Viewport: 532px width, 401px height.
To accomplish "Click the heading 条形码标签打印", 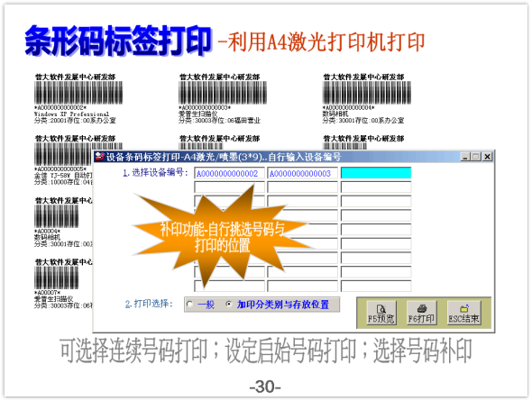I will [x=118, y=41].
